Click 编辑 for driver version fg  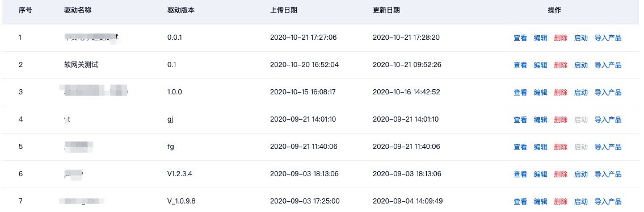(x=540, y=147)
